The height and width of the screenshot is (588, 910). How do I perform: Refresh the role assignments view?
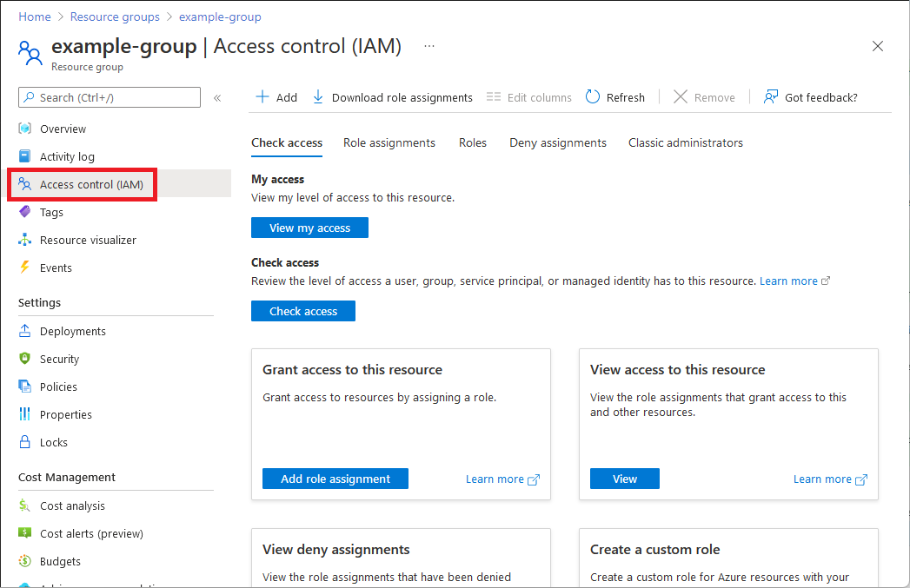tap(615, 96)
